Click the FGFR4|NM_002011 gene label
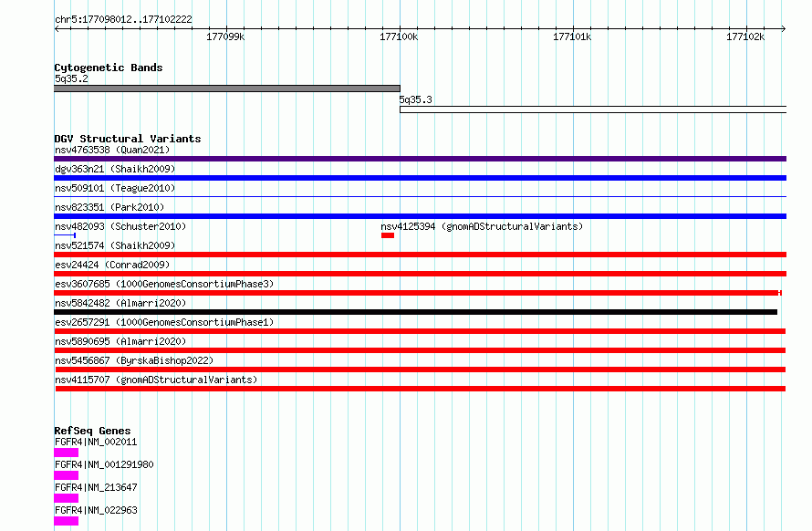 click(x=96, y=442)
